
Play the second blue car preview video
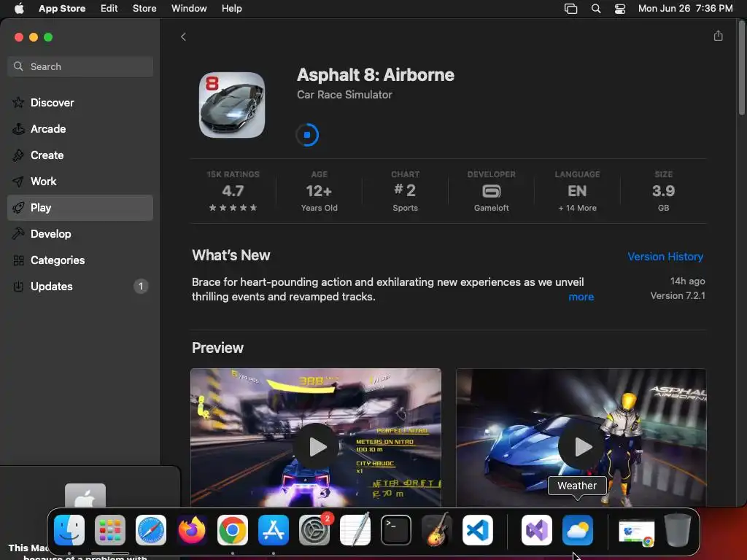coord(581,447)
